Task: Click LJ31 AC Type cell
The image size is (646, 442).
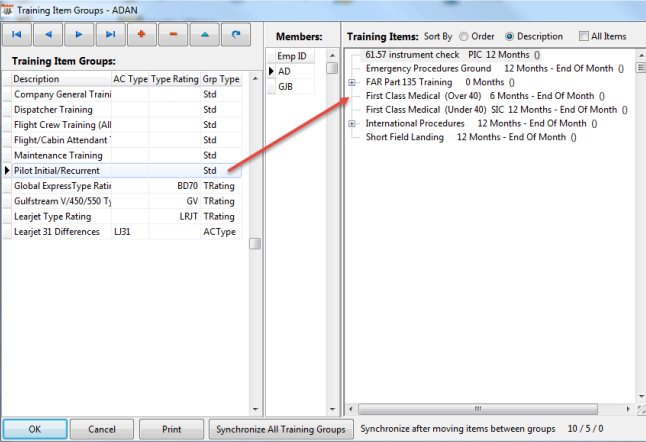Action: point(130,232)
